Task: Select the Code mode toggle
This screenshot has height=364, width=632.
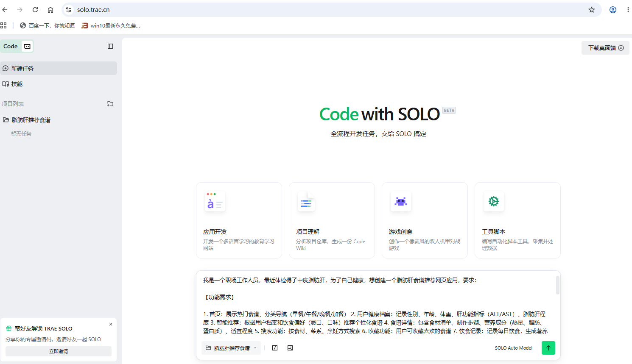Action: 11,46
